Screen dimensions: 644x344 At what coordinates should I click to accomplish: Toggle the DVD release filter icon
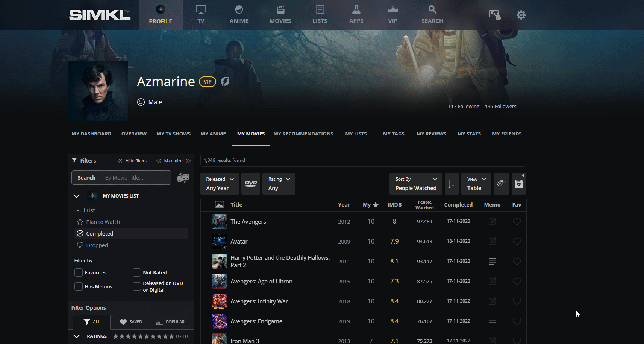pyautogui.click(x=250, y=184)
